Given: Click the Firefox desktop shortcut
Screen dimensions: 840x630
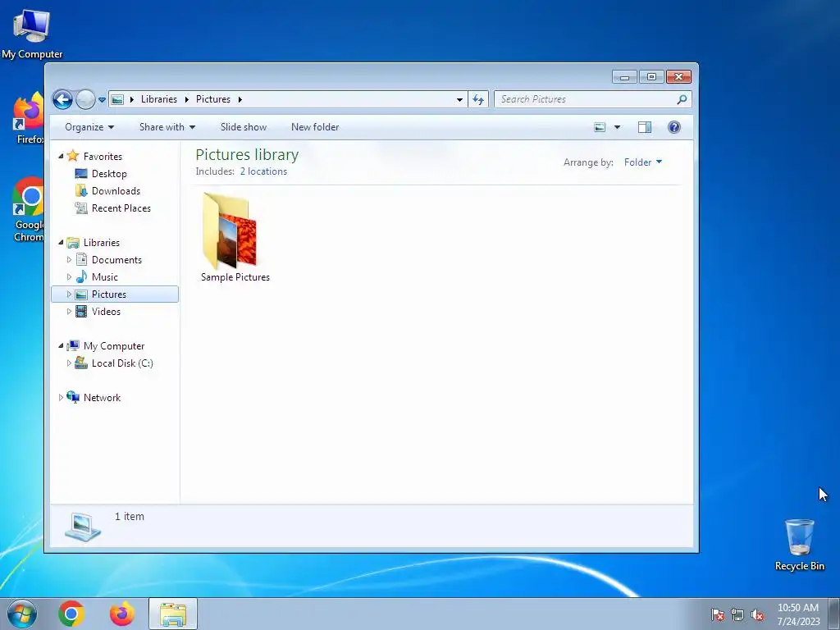Looking at the screenshot, I should (29, 119).
